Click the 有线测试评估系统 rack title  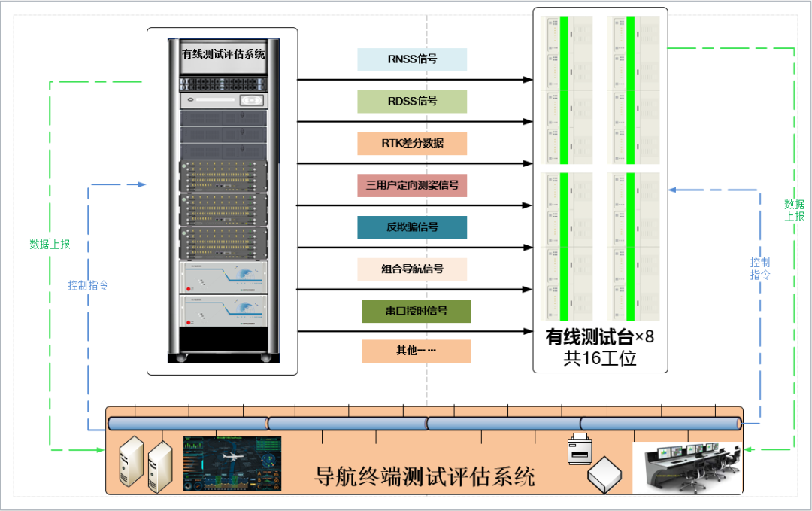(x=223, y=54)
